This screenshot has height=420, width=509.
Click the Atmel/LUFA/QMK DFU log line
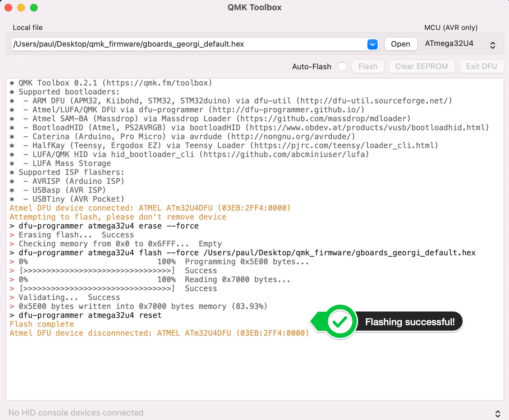[187, 110]
